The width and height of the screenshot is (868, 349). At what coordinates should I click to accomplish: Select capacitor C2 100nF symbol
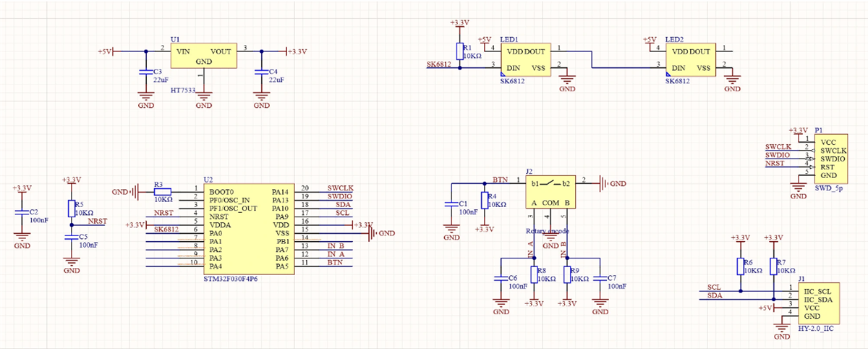pyautogui.click(x=22, y=214)
